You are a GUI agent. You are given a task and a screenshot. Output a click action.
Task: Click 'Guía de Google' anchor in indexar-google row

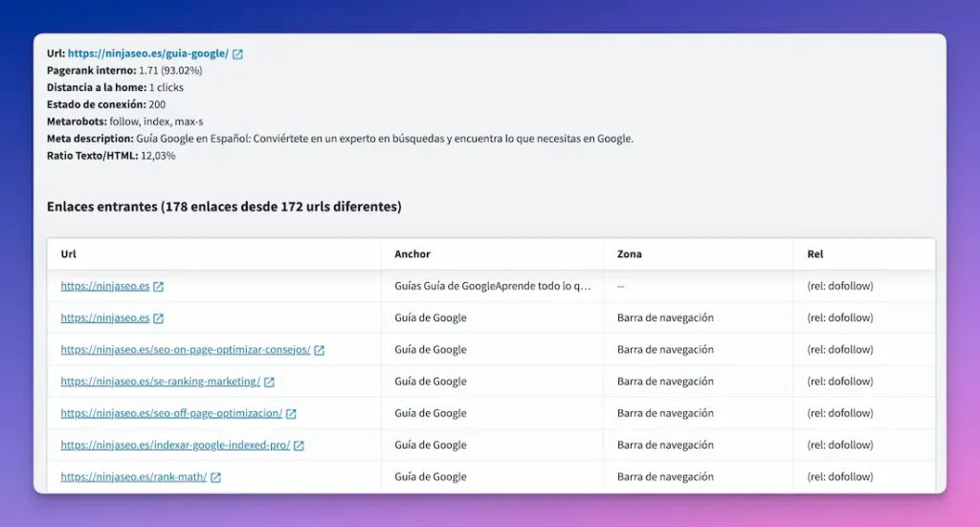click(x=431, y=445)
